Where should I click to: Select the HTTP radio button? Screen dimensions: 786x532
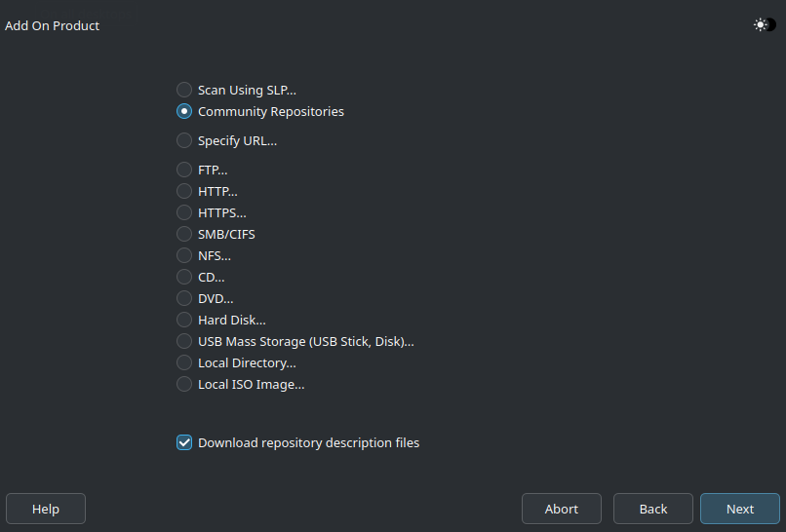coord(184,191)
